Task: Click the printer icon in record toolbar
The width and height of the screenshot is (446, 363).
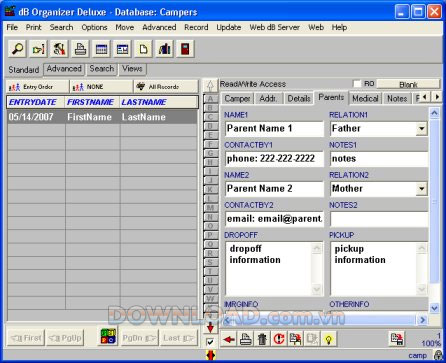Action: click(246, 339)
